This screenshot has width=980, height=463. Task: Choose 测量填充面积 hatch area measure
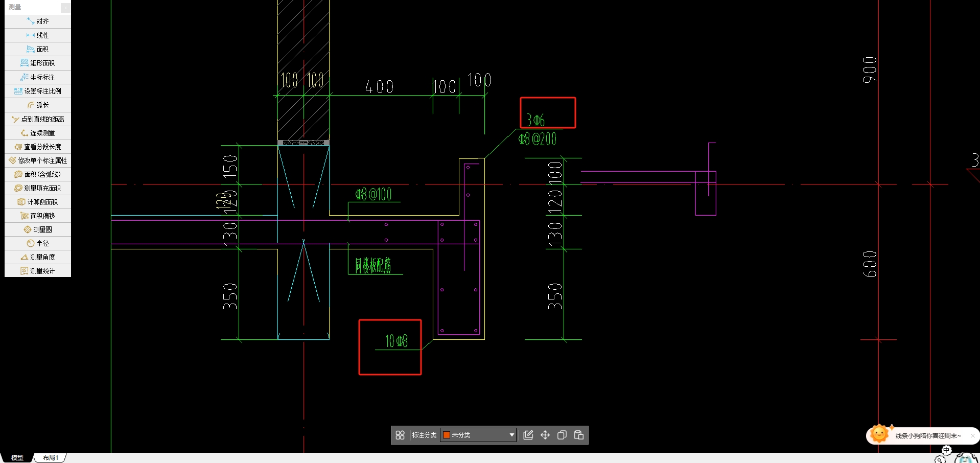click(x=38, y=188)
